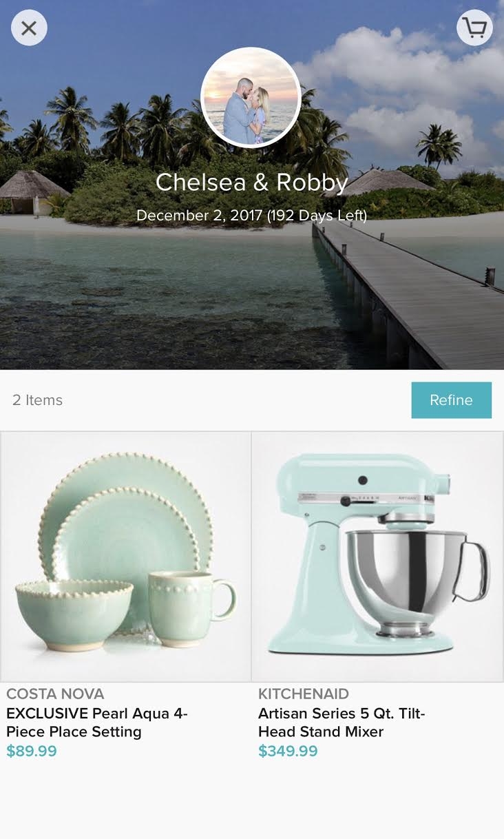
Task: Select the KITCHENAID brand label
Action: click(304, 694)
